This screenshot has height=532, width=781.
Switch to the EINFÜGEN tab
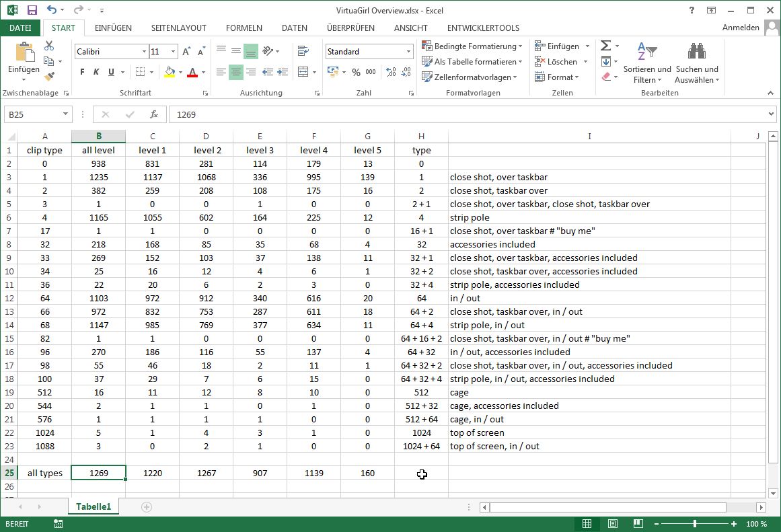click(x=113, y=28)
